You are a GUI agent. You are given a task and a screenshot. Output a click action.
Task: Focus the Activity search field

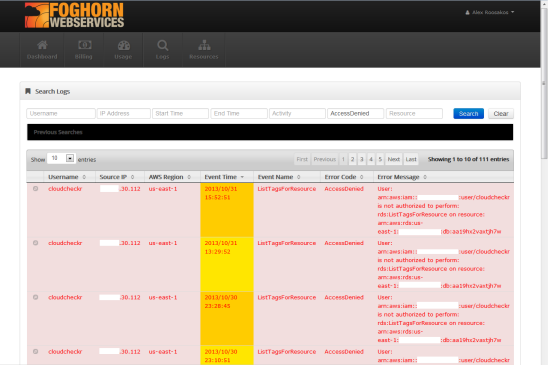(x=297, y=114)
